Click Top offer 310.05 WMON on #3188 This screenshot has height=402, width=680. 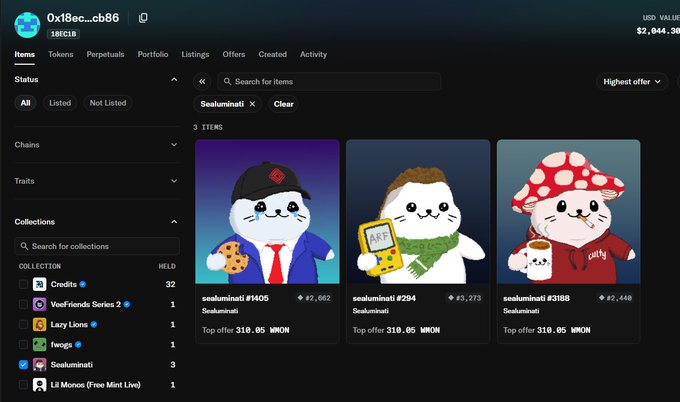(546, 330)
